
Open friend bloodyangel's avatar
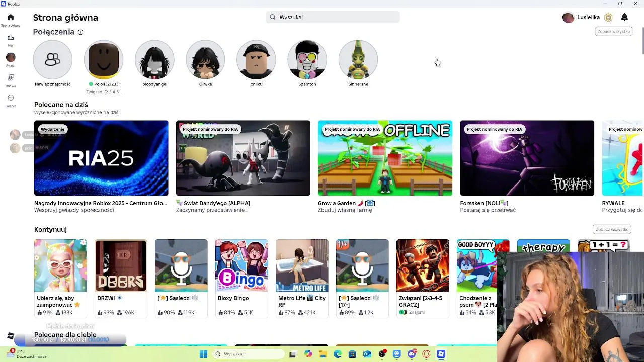(x=154, y=60)
